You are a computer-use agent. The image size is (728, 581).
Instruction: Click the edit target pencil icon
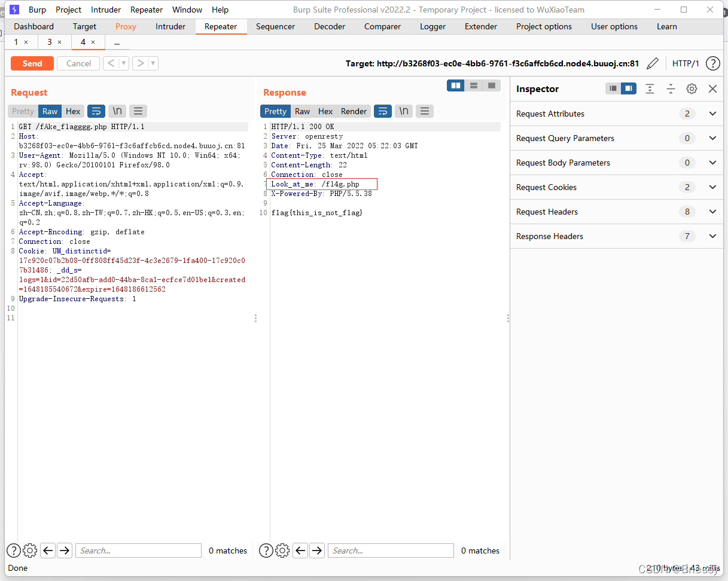click(x=653, y=63)
